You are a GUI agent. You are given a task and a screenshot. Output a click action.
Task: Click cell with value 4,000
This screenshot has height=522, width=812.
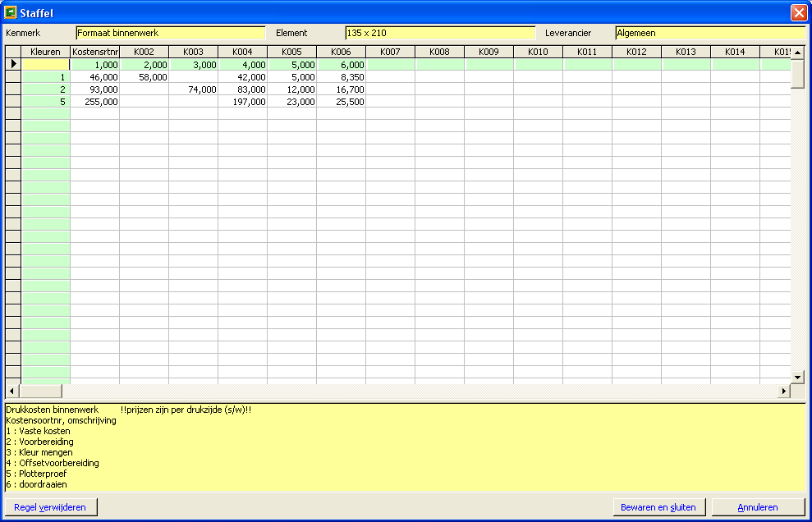[x=242, y=65]
